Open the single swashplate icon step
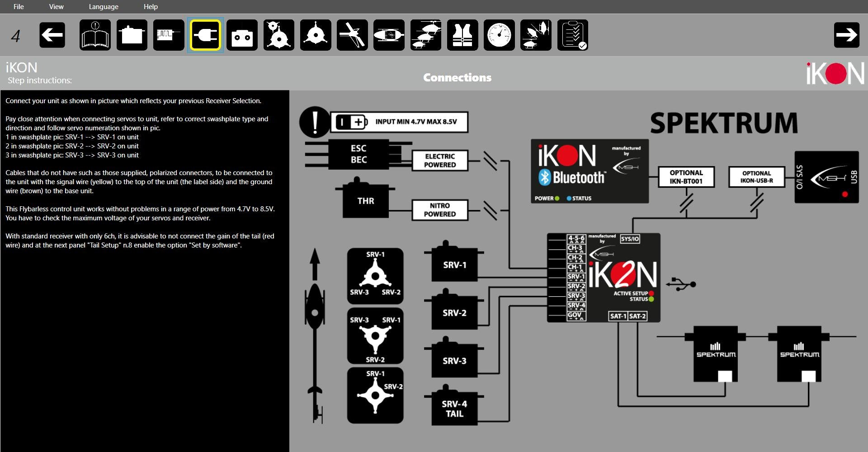 [315, 35]
